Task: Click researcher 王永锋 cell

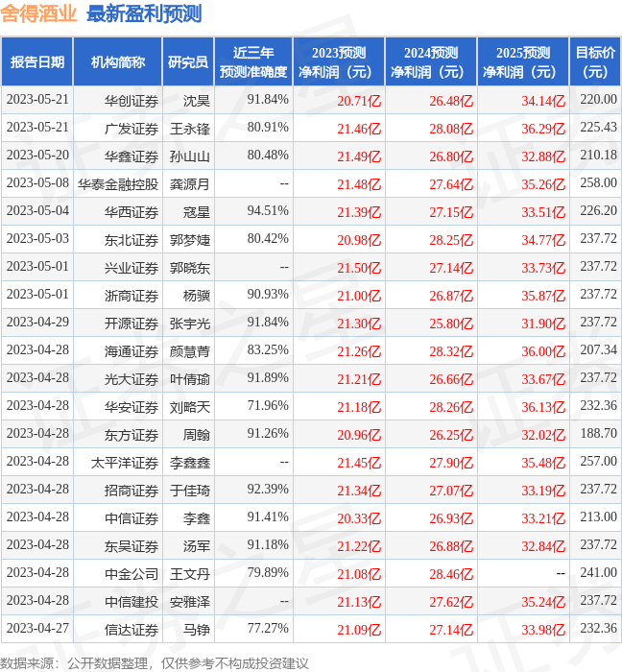Action: pyautogui.click(x=190, y=129)
